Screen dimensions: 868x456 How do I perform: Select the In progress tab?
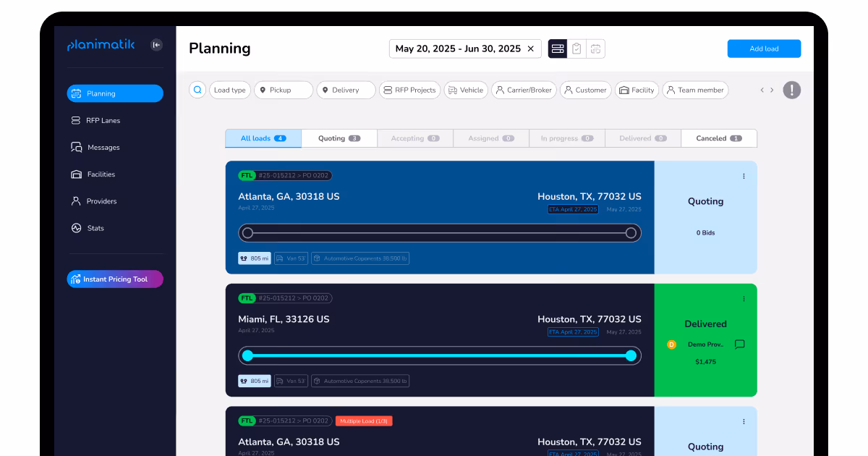(x=567, y=138)
